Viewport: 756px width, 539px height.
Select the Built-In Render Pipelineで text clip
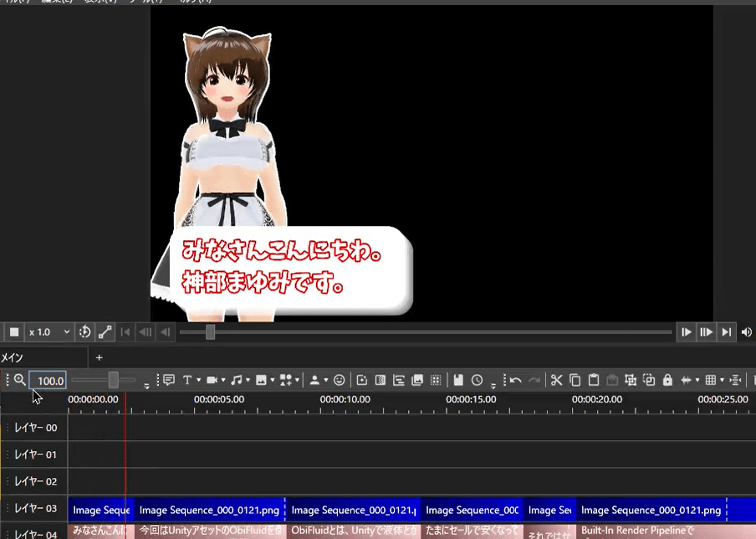point(667,531)
